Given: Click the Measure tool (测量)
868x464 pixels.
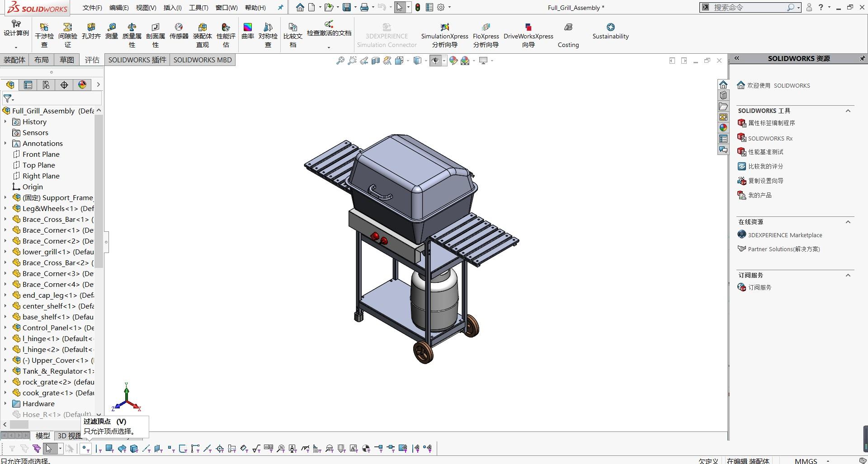Looking at the screenshot, I should click(112, 31).
